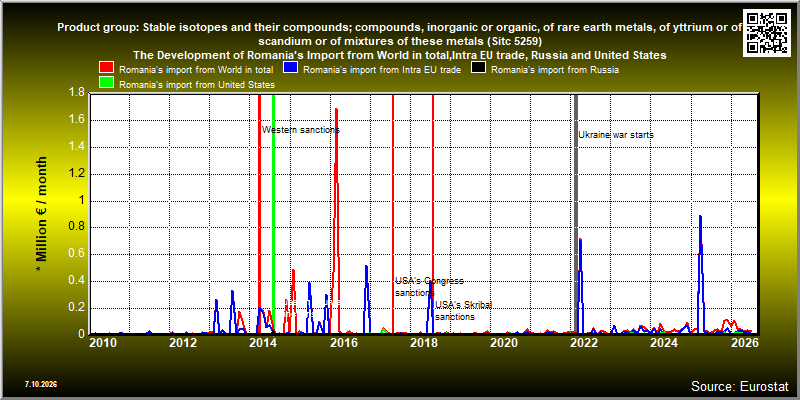800x400 pixels.
Task: Click the y-axis value 0.8
Action: (77, 228)
